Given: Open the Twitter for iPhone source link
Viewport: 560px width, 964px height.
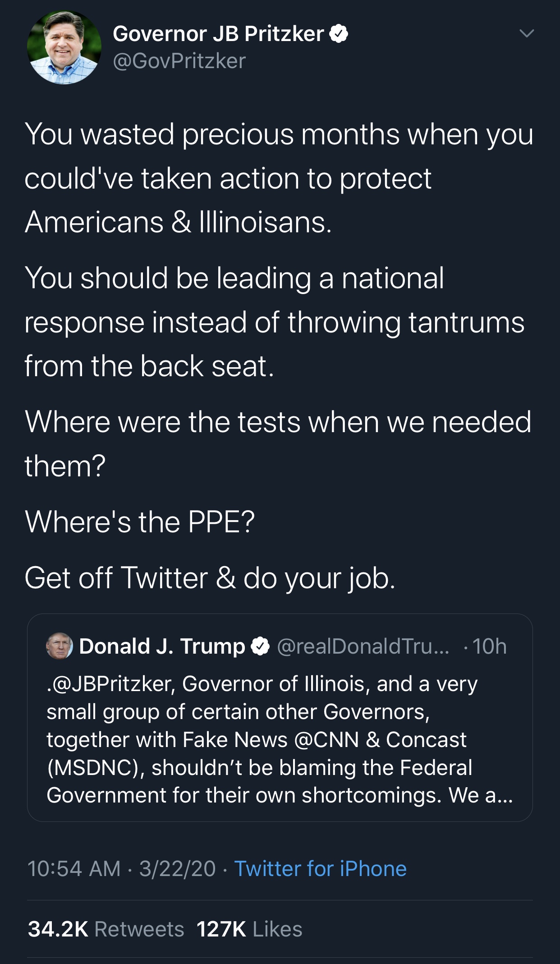Looking at the screenshot, I should [320, 868].
